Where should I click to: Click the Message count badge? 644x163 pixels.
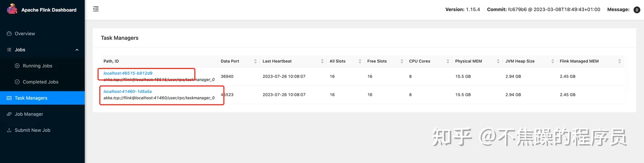(x=637, y=10)
